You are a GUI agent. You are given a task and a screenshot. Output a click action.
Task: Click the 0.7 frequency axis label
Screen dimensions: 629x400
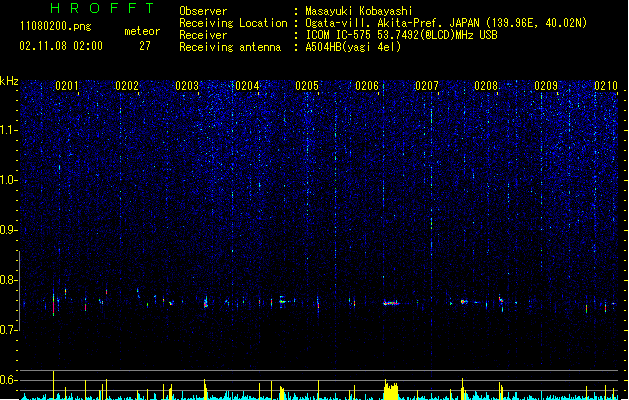coord(8,330)
